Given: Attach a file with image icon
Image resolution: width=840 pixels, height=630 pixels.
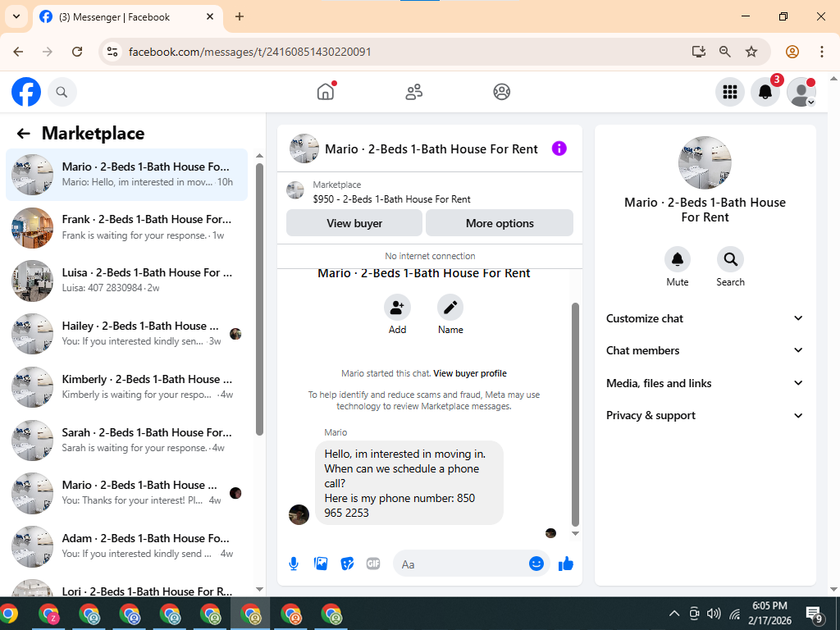Looking at the screenshot, I should coord(321,564).
